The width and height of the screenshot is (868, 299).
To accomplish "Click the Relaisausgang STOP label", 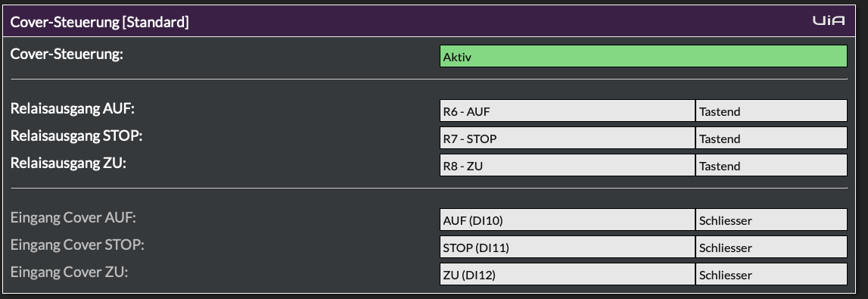I will click(x=76, y=135).
